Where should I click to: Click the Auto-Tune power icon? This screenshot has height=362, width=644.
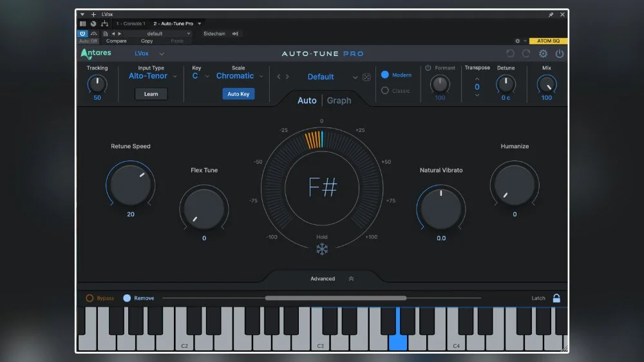(x=560, y=53)
